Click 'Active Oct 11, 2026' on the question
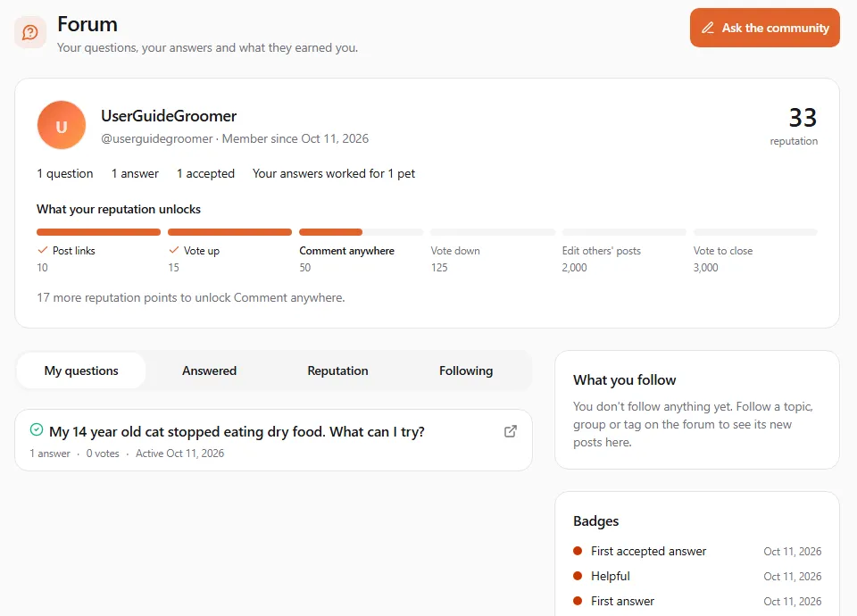 (179, 454)
